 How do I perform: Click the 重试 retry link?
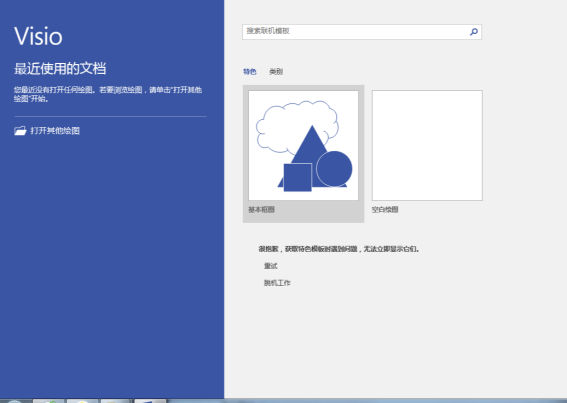coord(270,266)
